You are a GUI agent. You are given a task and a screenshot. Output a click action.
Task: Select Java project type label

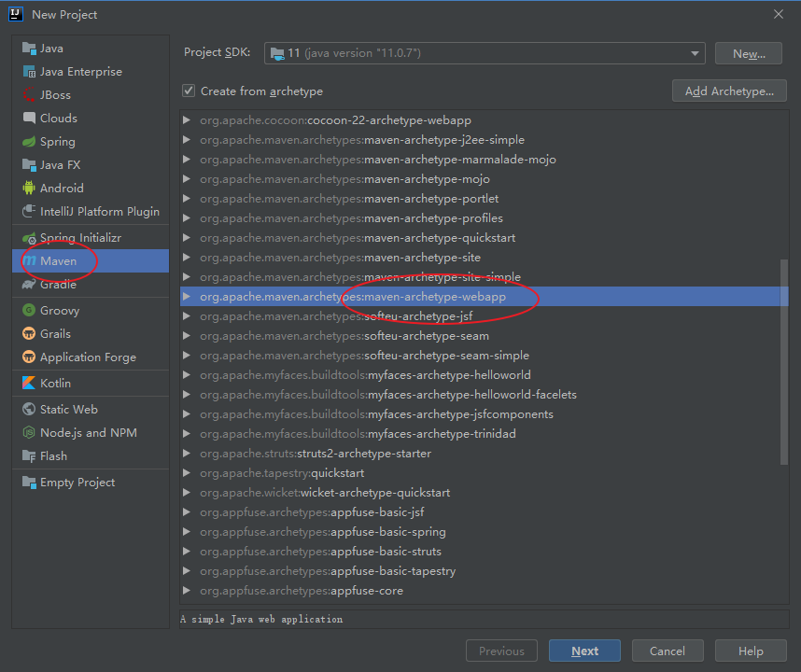[51, 49]
